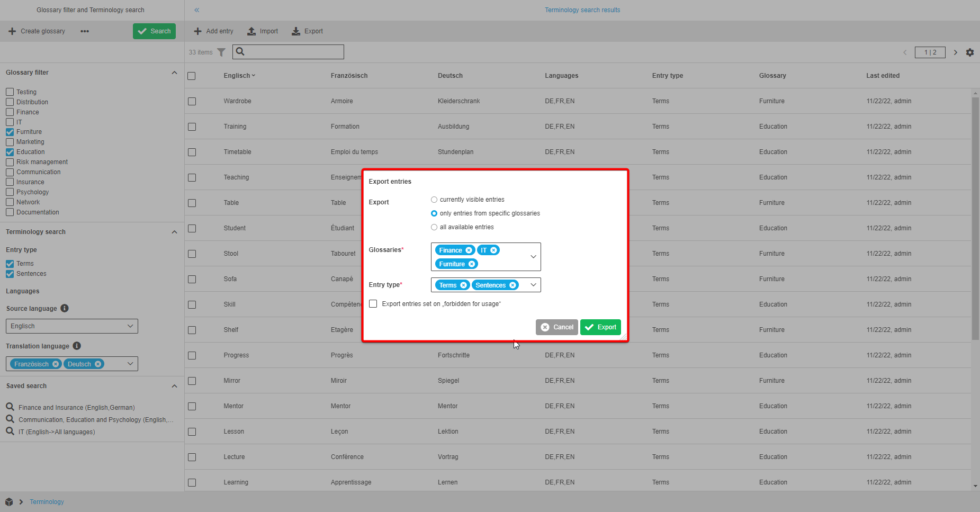
Task: Click the cube home icon in breadcrumb
Action: (9, 502)
